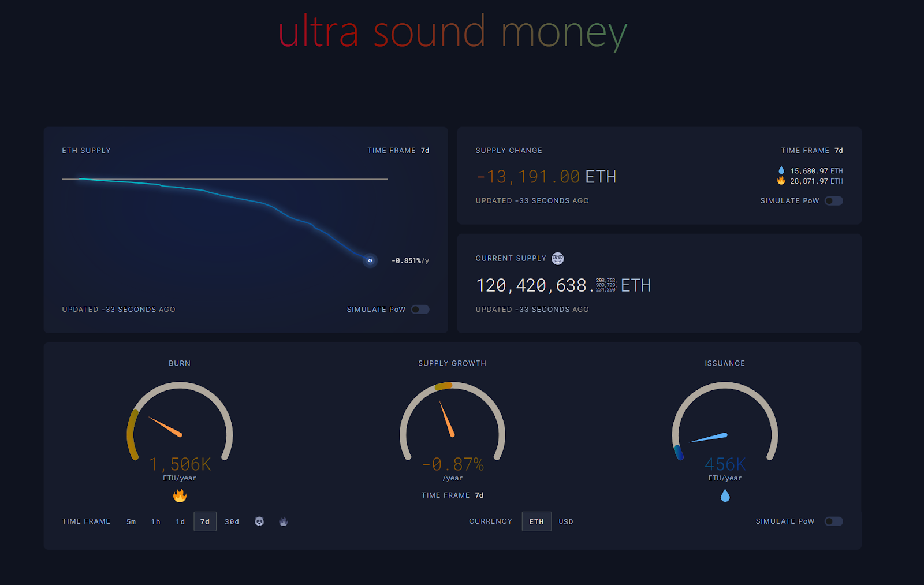Open Supply Growth time frame 7d selector
This screenshot has width=924, height=585.
(x=479, y=495)
